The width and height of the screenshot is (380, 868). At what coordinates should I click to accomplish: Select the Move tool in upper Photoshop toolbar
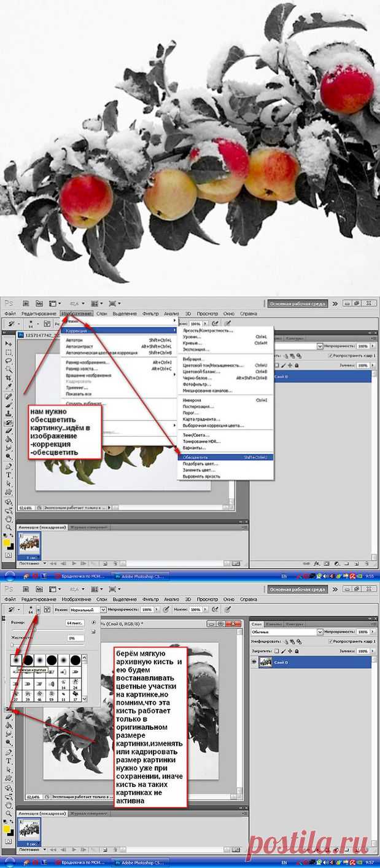(9, 343)
